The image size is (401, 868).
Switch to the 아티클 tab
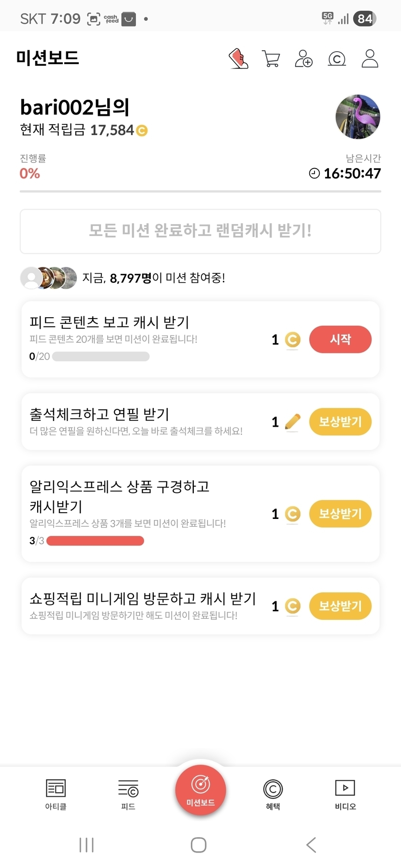point(56,794)
